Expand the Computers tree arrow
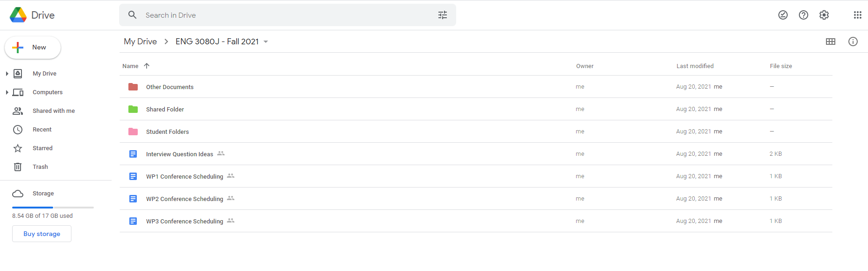This screenshot has height=271, width=868. click(x=7, y=92)
